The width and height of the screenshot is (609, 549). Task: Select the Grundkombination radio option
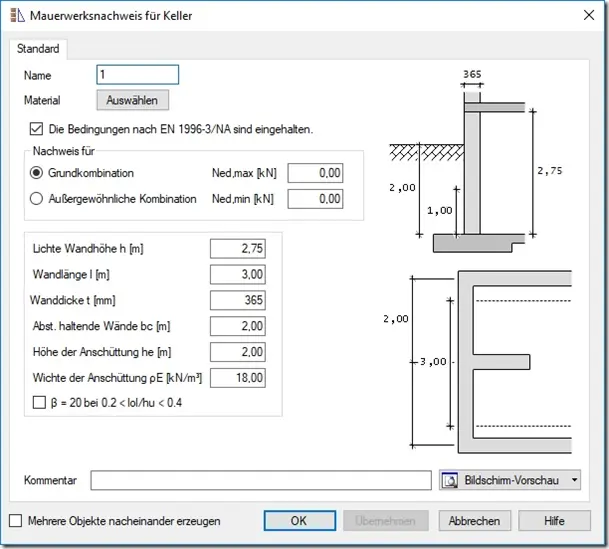coord(36,173)
